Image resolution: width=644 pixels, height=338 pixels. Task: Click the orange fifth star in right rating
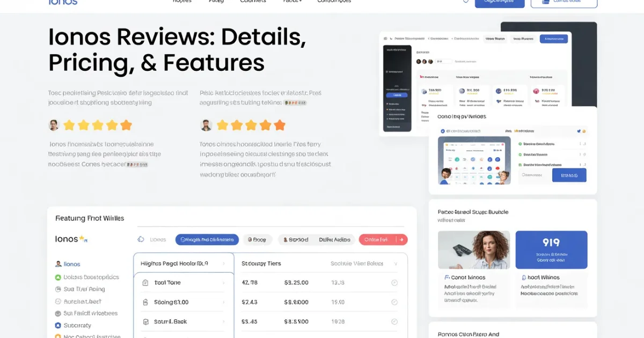[280, 126]
